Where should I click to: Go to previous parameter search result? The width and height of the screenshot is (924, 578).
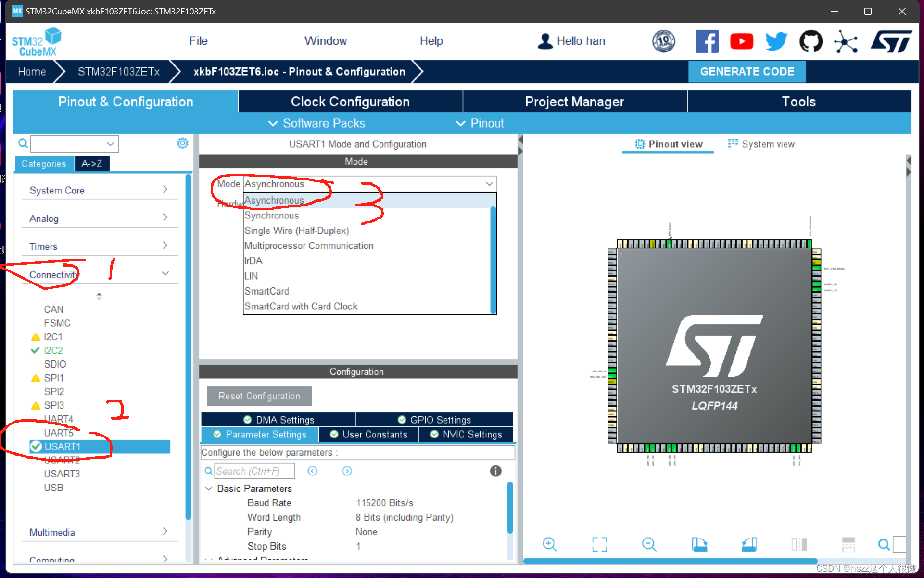pyautogui.click(x=313, y=471)
